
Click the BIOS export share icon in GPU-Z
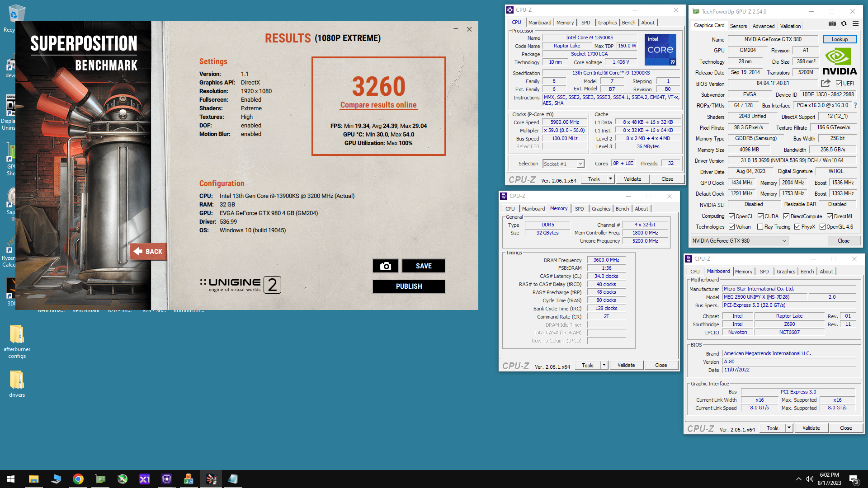point(826,83)
